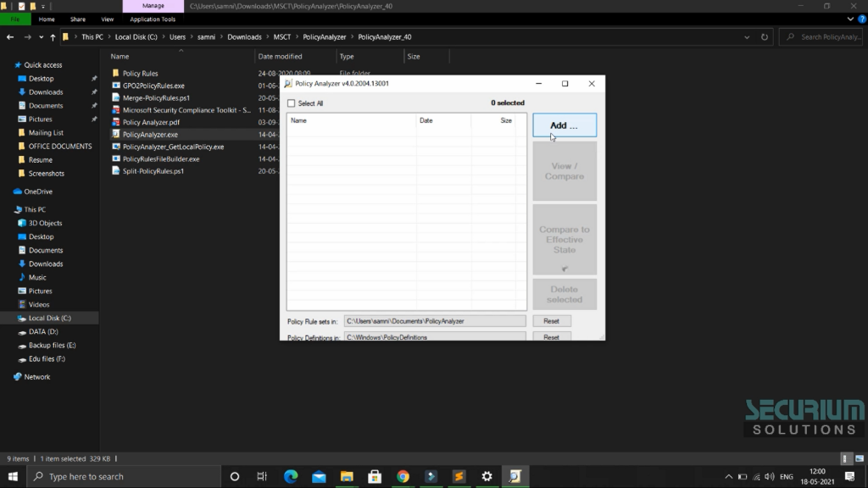Reset the Policy Rule sets path
Image resolution: width=868 pixels, height=488 pixels.
click(x=551, y=321)
